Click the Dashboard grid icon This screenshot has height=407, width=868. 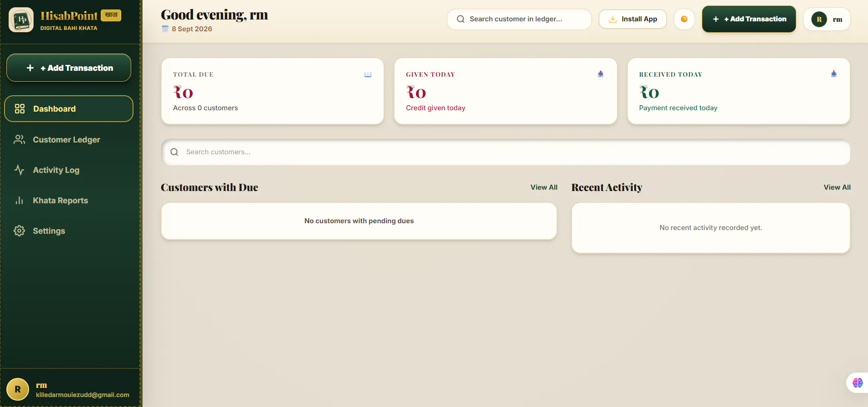(x=20, y=108)
